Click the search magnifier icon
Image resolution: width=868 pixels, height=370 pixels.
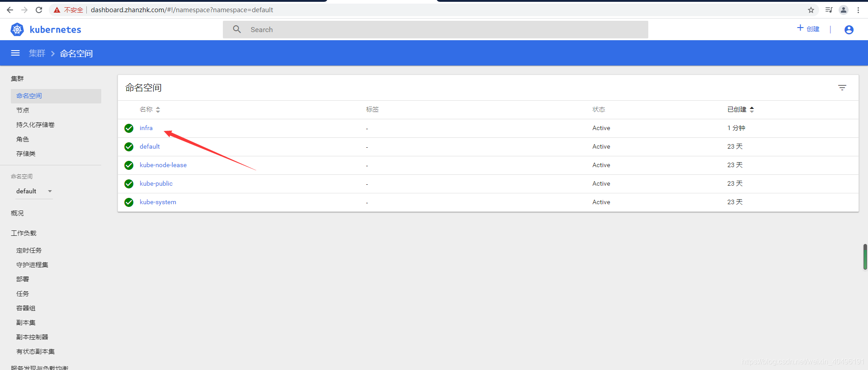(x=237, y=29)
